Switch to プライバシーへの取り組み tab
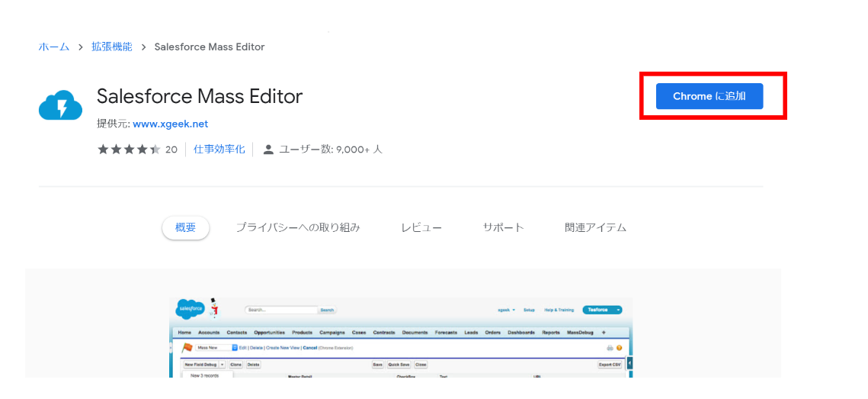The width and height of the screenshot is (868, 399). tap(298, 228)
